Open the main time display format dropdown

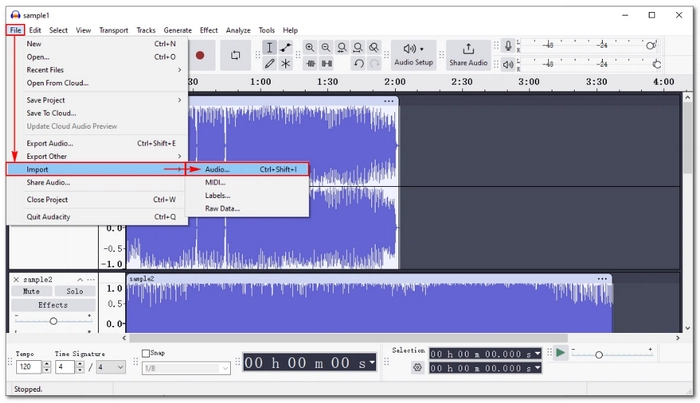[x=372, y=361]
